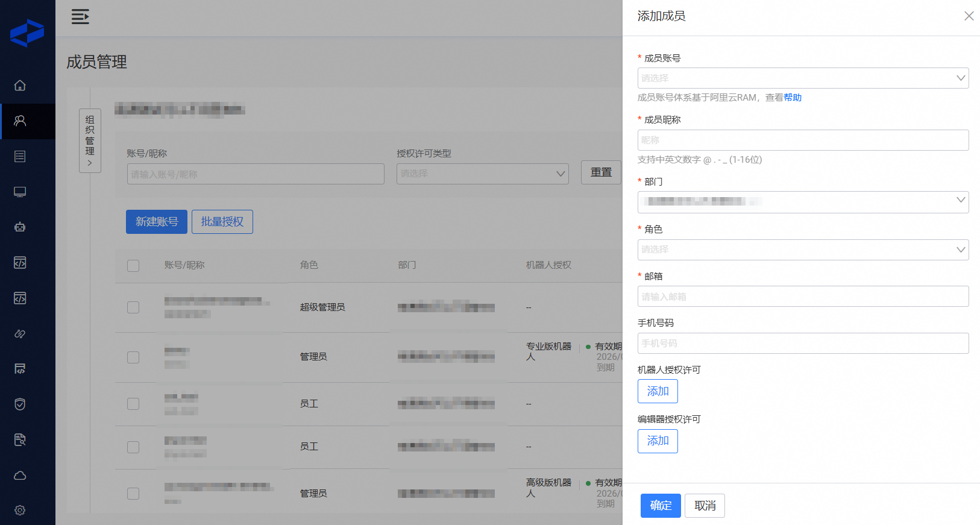The height and width of the screenshot is (525, 980).
Task: Click the 高级版机器人 license cell
Action: 548,488
